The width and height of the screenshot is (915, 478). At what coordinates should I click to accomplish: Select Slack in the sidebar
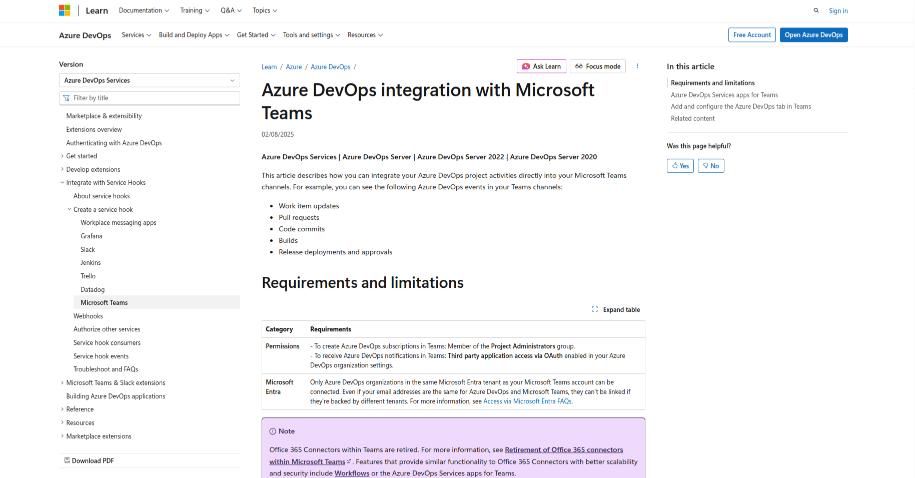(x=88, y=249)
